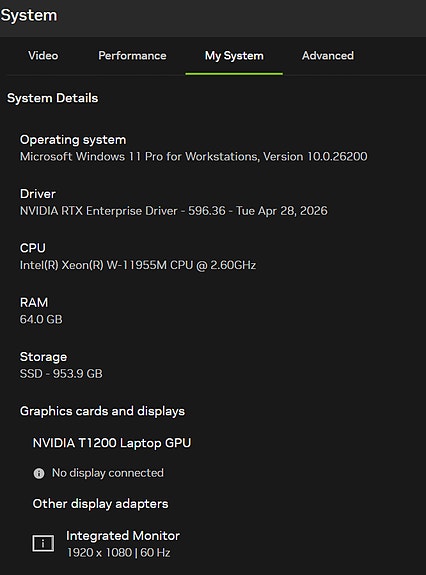Click the Other display adapters heading
426x575 pixels.
click(100, 504)
